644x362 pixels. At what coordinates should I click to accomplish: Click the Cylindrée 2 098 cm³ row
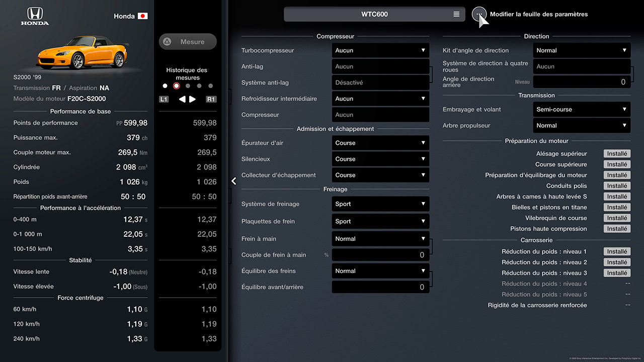(x=80, y=167)
